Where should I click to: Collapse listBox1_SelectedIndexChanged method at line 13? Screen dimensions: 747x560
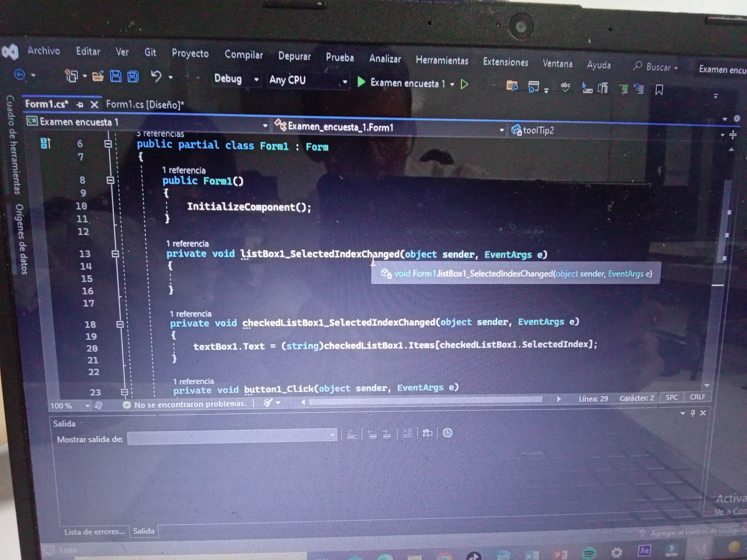(115, 253)
